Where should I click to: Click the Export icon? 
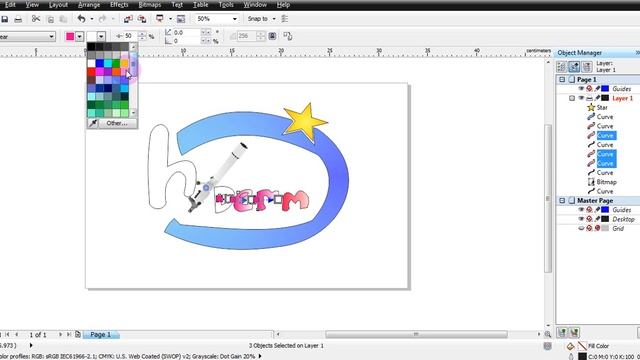(142, 19)
